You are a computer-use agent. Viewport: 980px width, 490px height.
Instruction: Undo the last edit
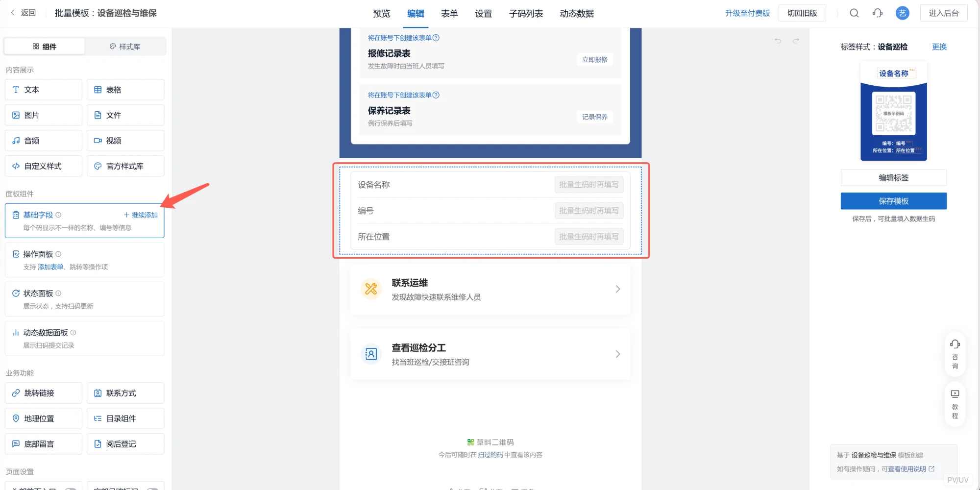coord(778,41)
